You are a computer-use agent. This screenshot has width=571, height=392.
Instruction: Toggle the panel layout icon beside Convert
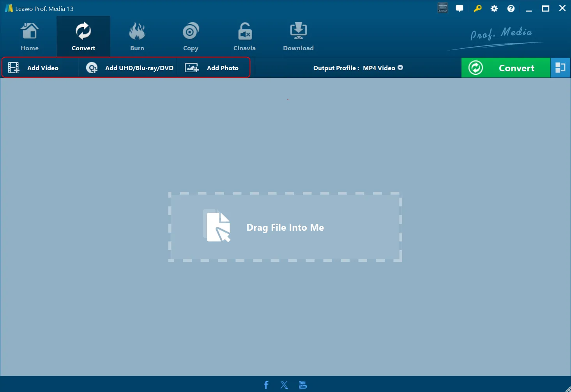tap(560, 68)
